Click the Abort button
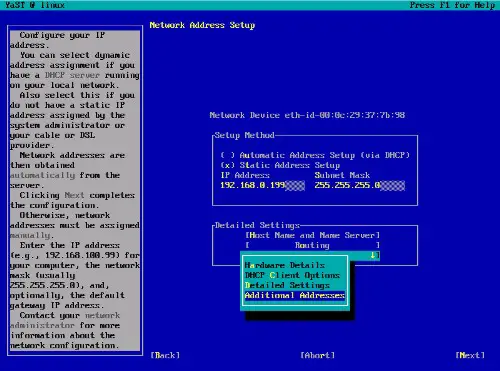 317,355
